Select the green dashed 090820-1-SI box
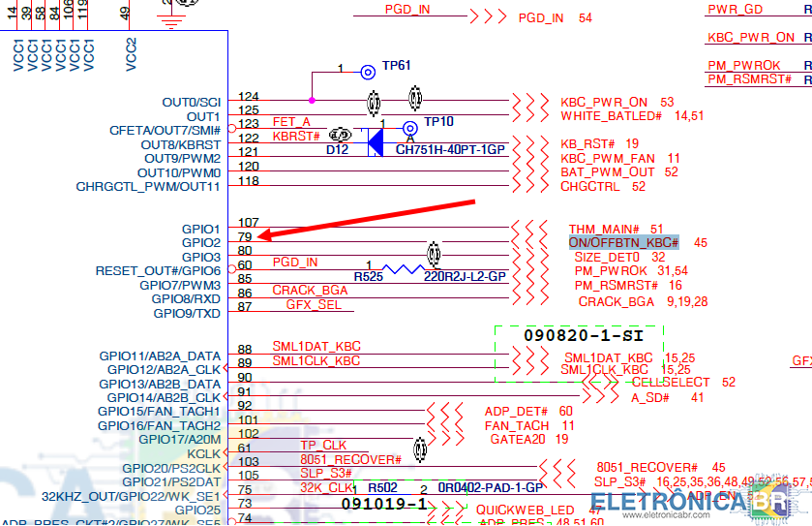Viewport: 812px width, 526px height. pos(579,354)
